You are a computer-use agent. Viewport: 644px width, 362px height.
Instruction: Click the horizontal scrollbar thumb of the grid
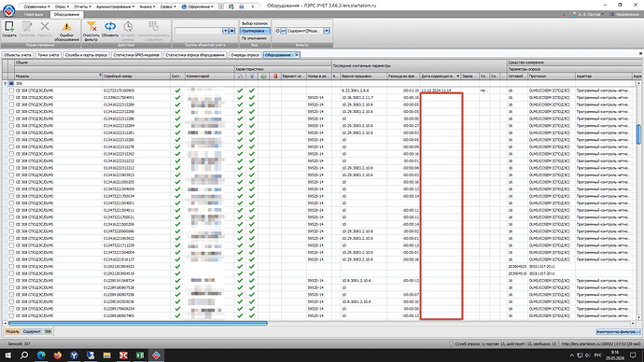click(x=138, y=324)
